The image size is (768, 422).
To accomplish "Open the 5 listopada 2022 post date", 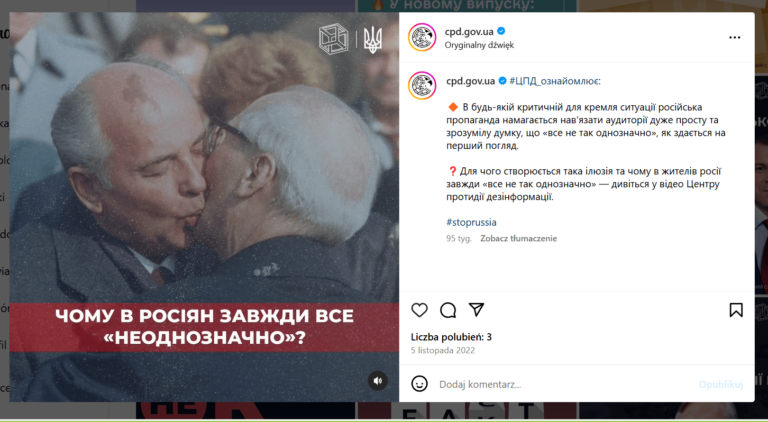I will click(x=442, y=351).
